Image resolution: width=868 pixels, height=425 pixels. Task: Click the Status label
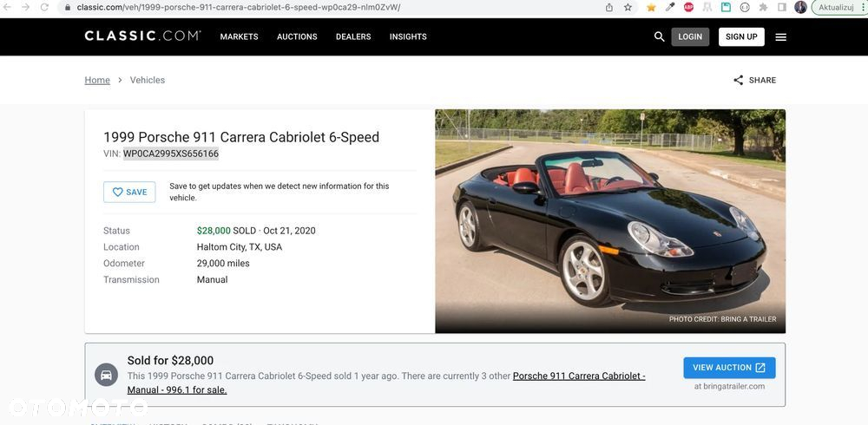coord(117,231)
